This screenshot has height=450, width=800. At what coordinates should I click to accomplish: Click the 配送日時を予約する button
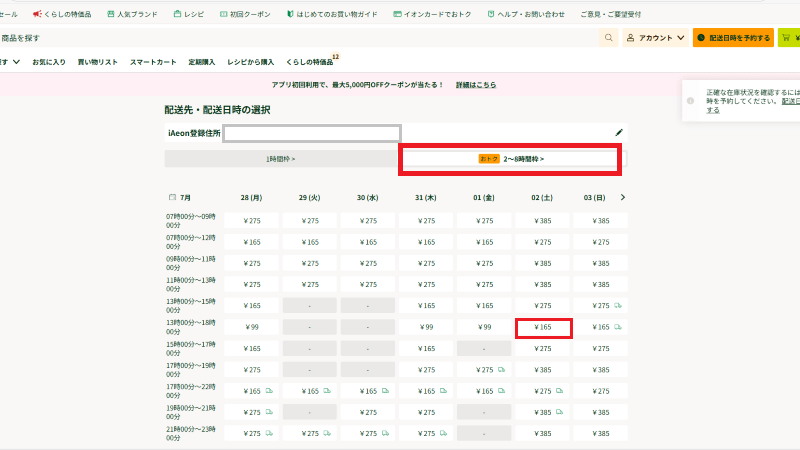click(733, 38)
